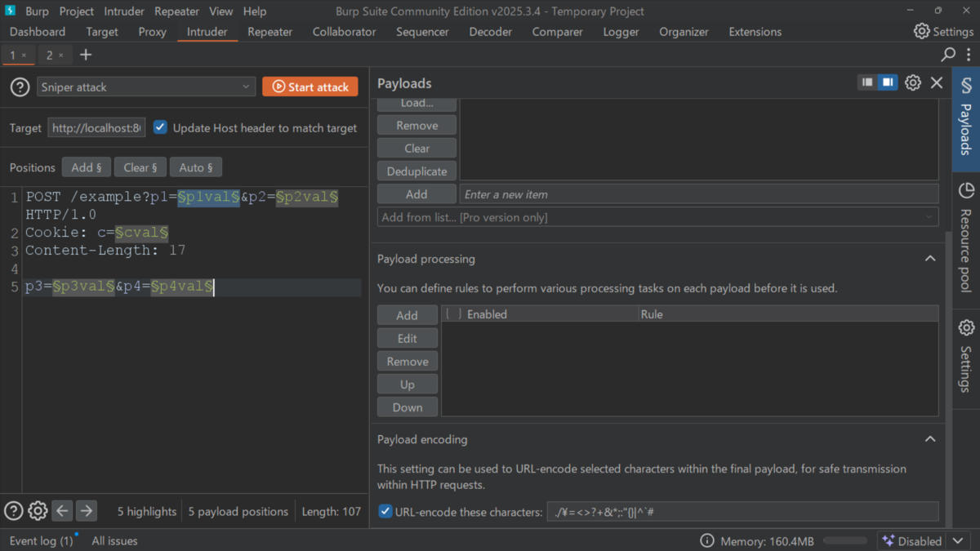980x551 pixels.
Task: Click 5 payload positions status text
Action: pyautogui.click(x=238, y=511)
